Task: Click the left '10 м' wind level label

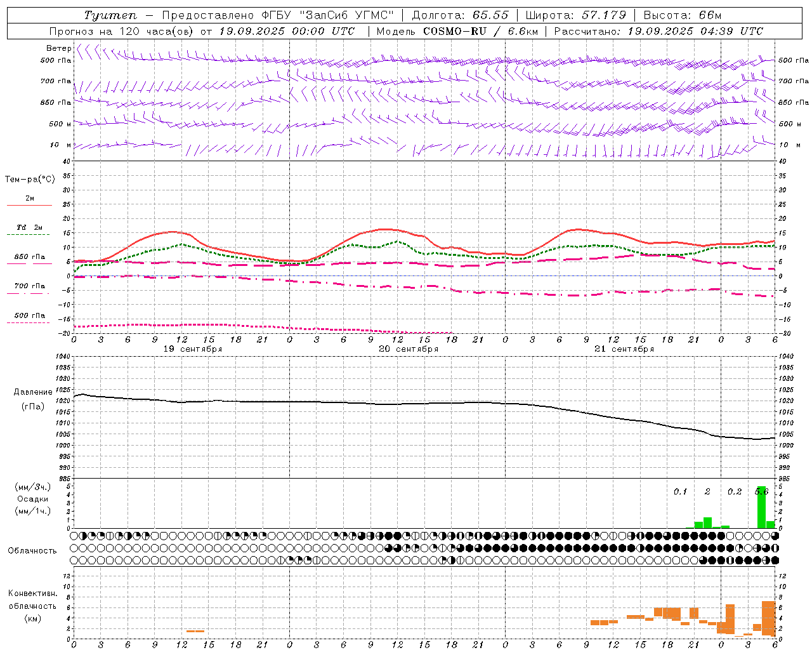Action: (61, 145)
